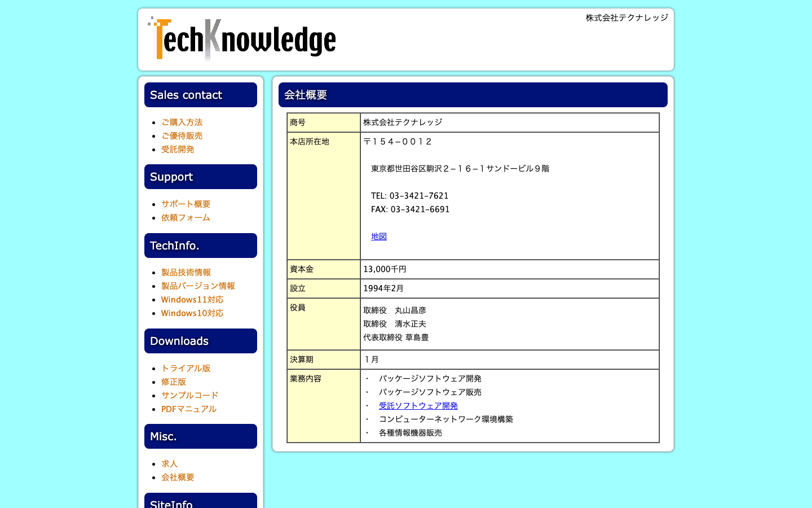Click the コンピューターネットワーク環境構築 text
Image resolution: width=812 pixels, height=508 pixels.
pos(446,419)
